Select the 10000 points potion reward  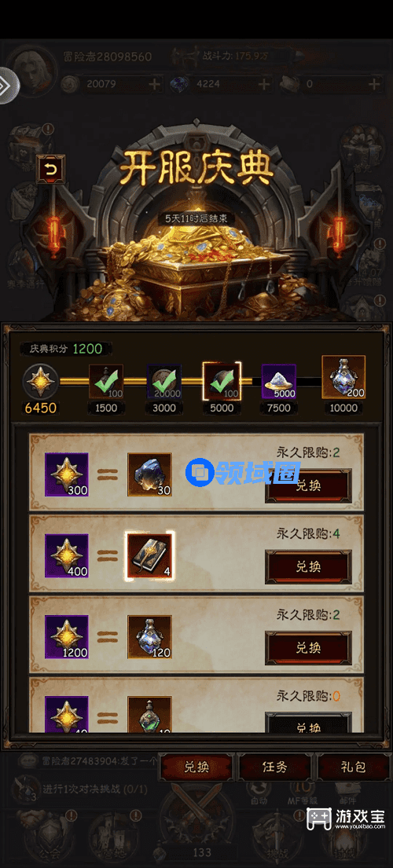343,377
